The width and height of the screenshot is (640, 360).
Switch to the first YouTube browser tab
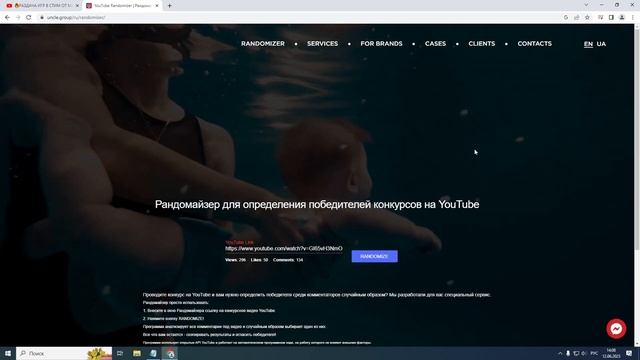coord(41,6)
